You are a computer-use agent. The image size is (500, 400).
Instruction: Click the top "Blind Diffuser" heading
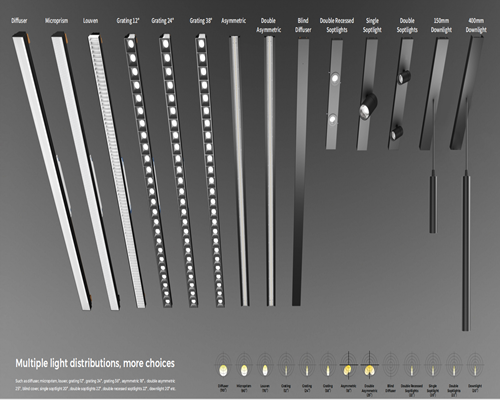tap(303, 25)
